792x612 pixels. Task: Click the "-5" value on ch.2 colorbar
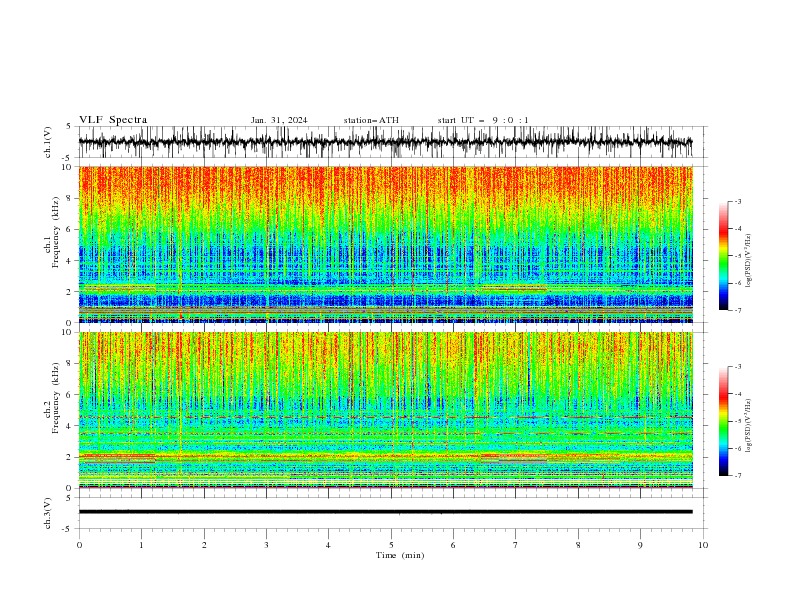click(737, 421)
